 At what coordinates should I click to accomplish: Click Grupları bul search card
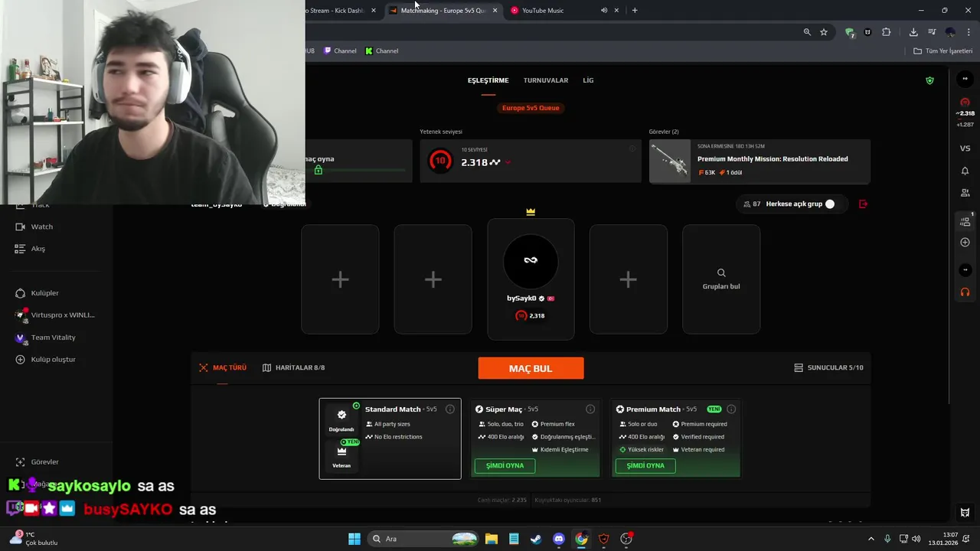(x=721, y=279)
